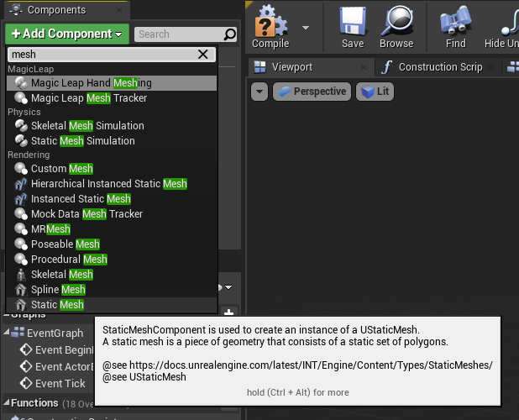Screen dimensions: 519x420
Task: Click the Lit view mode button
Action: point(375,92)
